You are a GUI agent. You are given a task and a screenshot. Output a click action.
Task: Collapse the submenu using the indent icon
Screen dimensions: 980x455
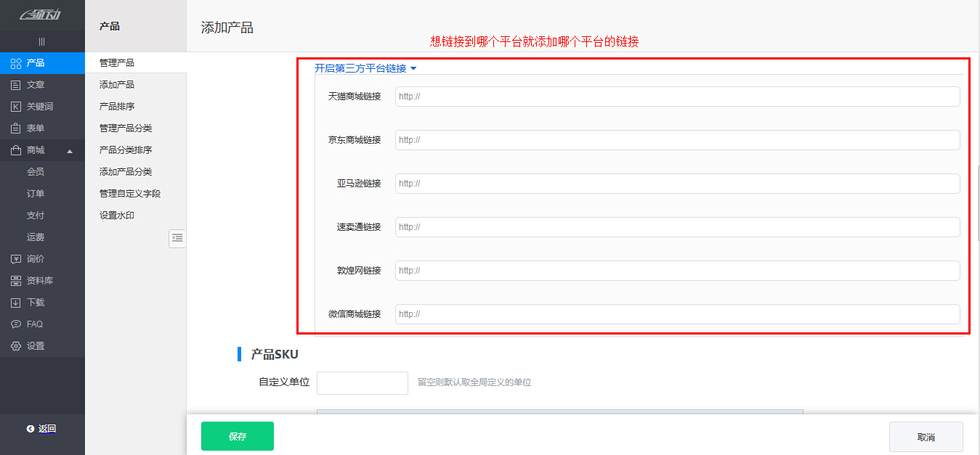click(x=177, y=238)
